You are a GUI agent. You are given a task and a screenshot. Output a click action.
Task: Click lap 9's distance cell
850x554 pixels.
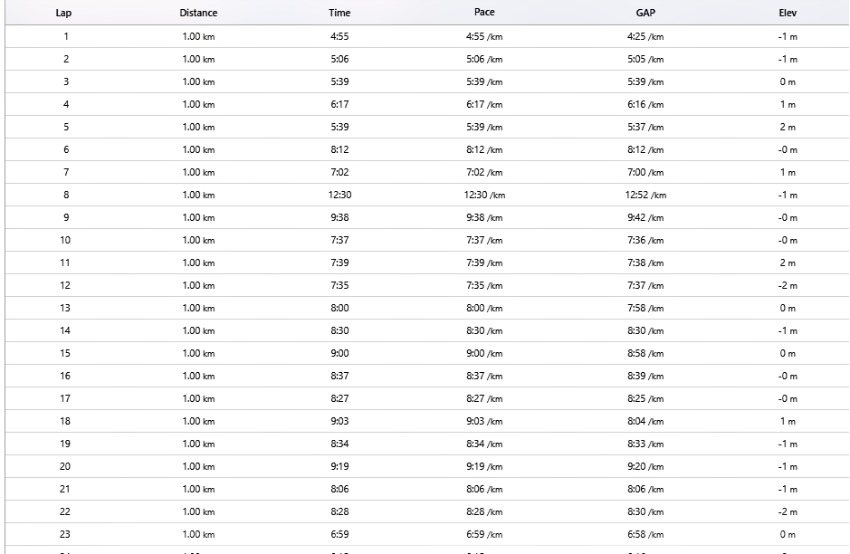coord(198,218)
